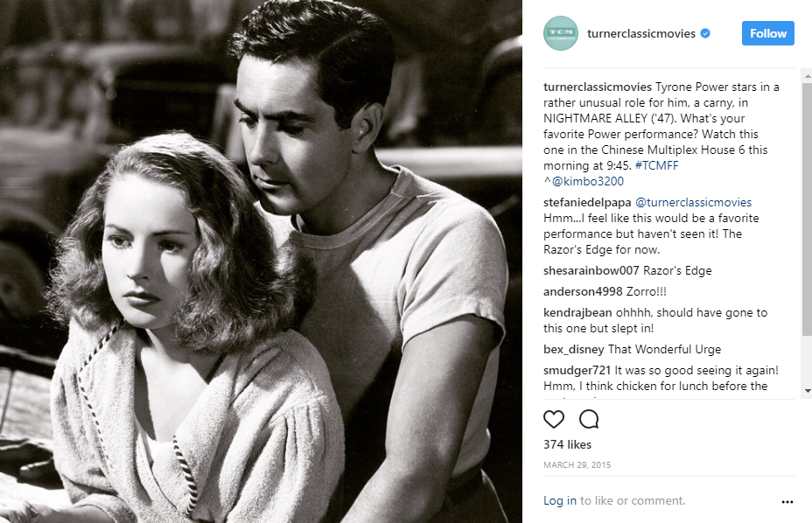The image size is (812, 523).
Task: Open the #TCMFF hashtag
Action: pyautogui.click(x=656, y=165)
